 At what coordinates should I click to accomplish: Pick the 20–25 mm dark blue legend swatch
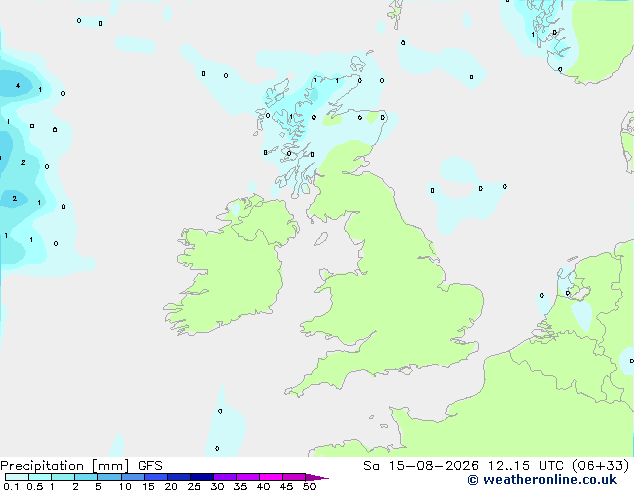(x=178, y=477)
